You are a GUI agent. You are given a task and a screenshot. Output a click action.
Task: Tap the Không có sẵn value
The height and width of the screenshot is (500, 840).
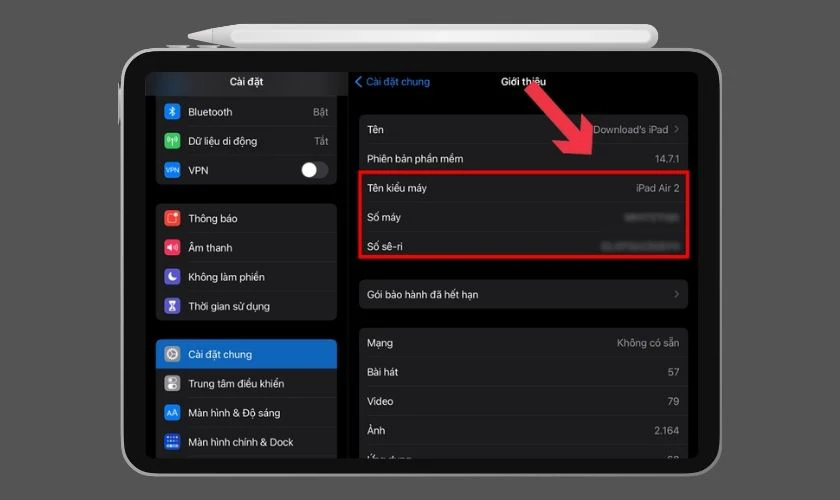click(648, 342)
